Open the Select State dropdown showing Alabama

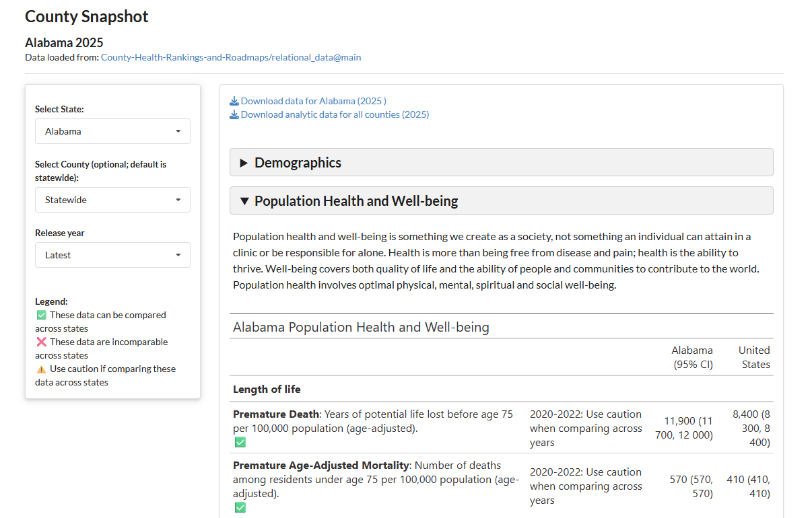[x=112, y=131]
